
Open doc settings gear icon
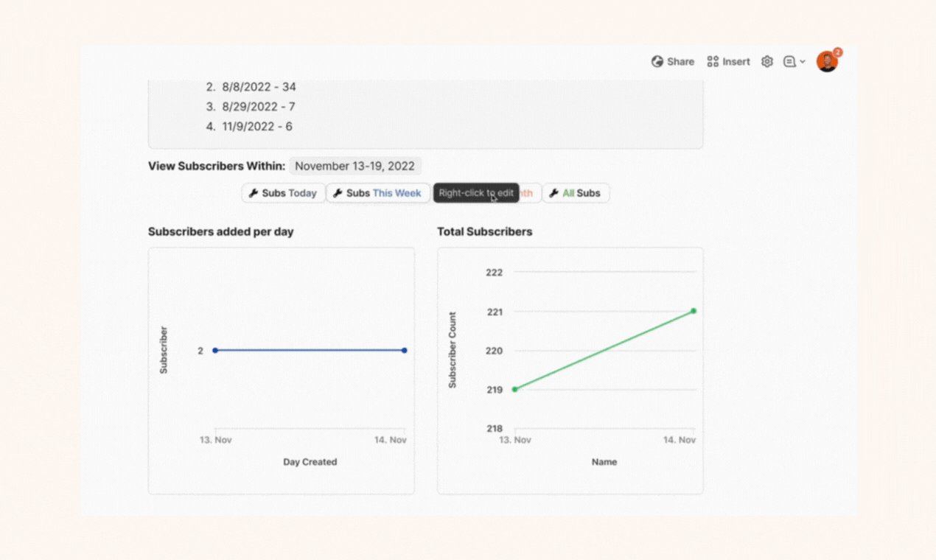tap(767, 62)
